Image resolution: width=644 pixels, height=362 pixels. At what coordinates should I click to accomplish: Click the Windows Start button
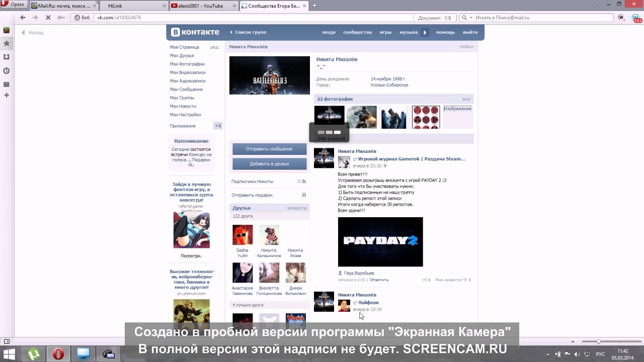(x=9, y=354)
